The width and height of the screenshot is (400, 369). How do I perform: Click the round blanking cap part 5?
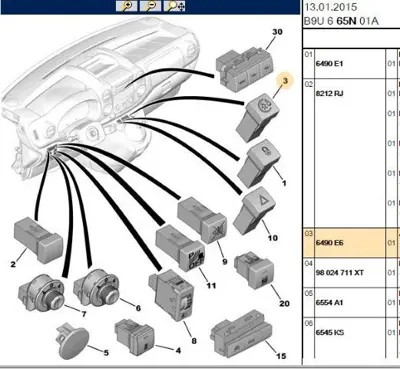click(73, 342)
